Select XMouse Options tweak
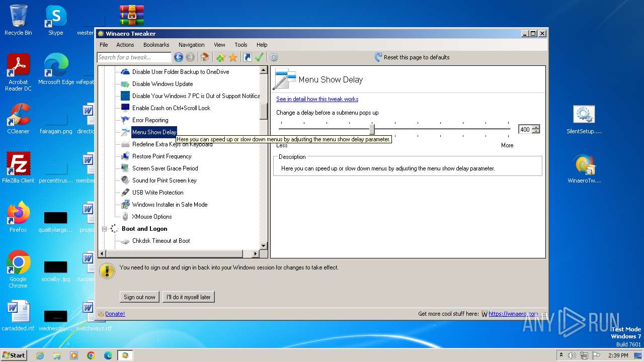This screenshot has width=644, height=362. (x=151, y=217)
